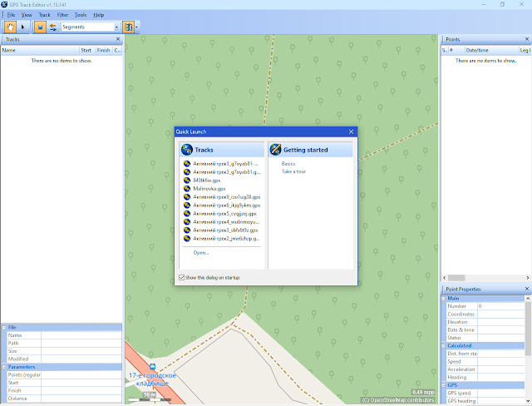
Task: Select the Distance row in Parameters
Action: (64, 399)
